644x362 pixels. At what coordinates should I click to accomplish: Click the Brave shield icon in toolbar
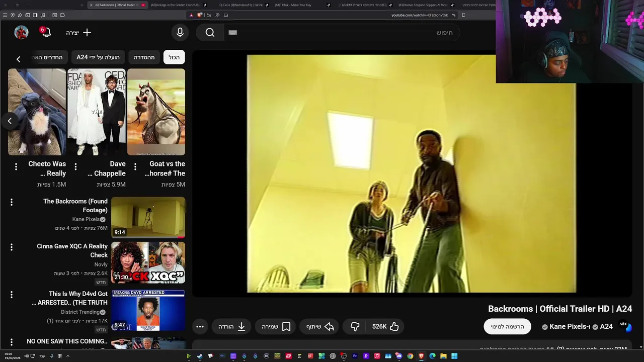point(199,15)
